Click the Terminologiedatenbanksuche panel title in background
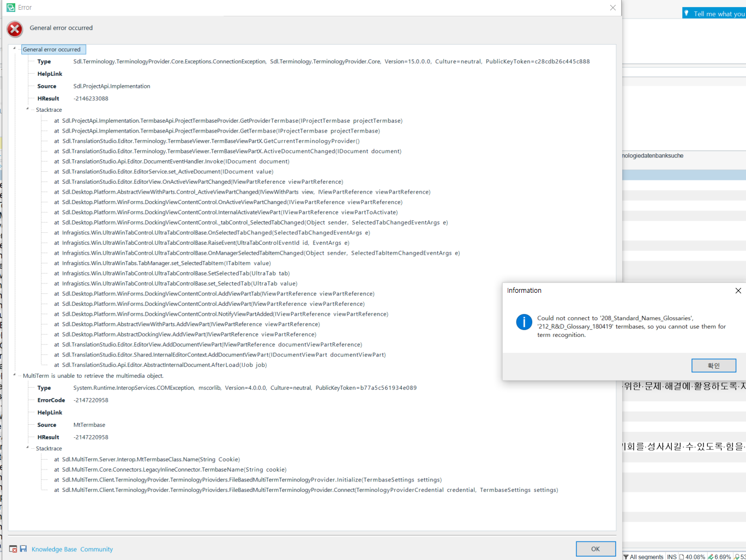The width and height of the screenshot is (746, 560). coord(653,155)
